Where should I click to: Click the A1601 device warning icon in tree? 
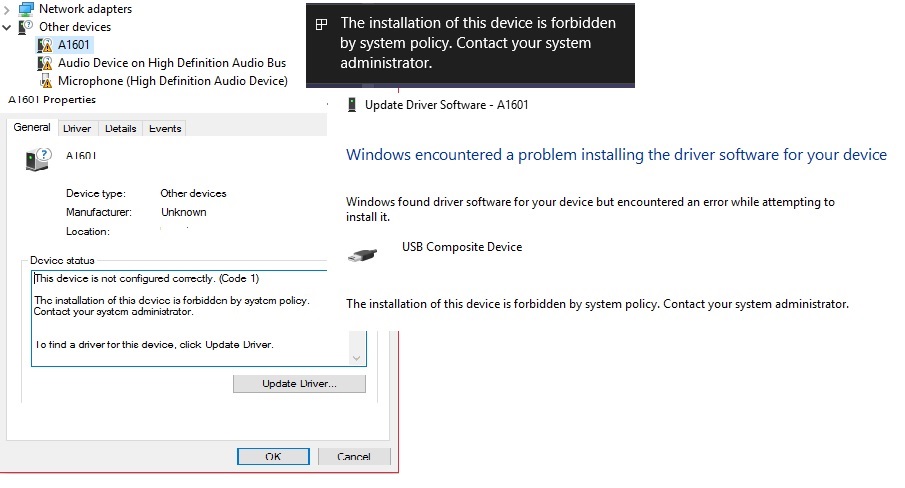pyautogui.click(x=45, y=45)
